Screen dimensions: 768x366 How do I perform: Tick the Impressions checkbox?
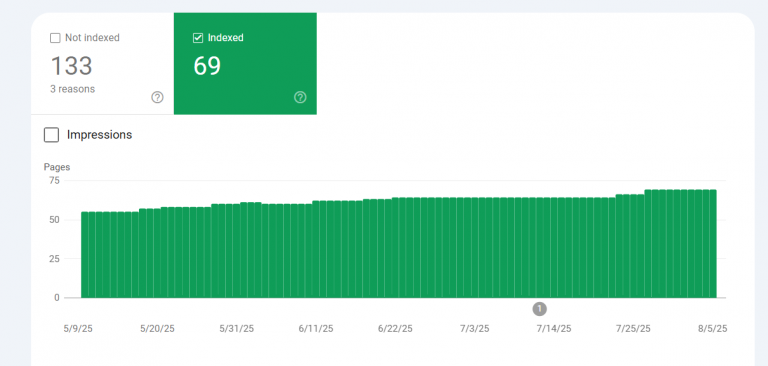(x=51, y=135)
